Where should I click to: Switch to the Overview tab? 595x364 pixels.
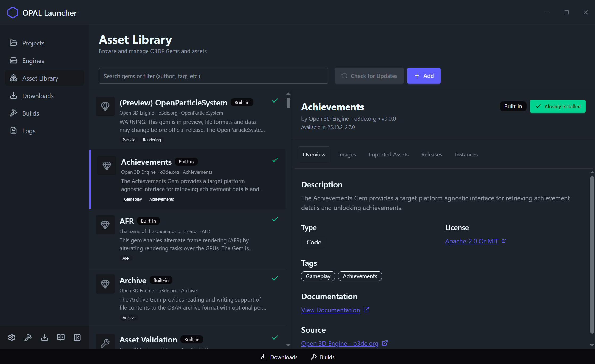coord(314,155)
